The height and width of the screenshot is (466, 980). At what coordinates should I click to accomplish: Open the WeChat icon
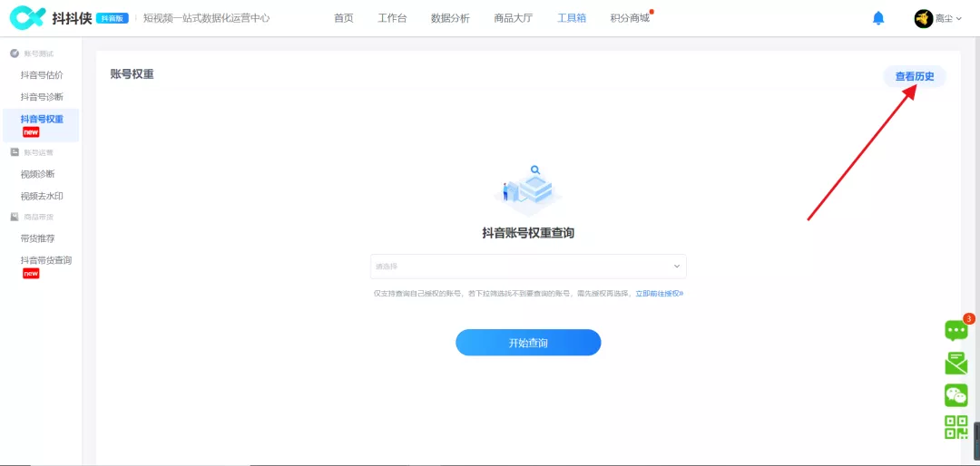(955, 395)
